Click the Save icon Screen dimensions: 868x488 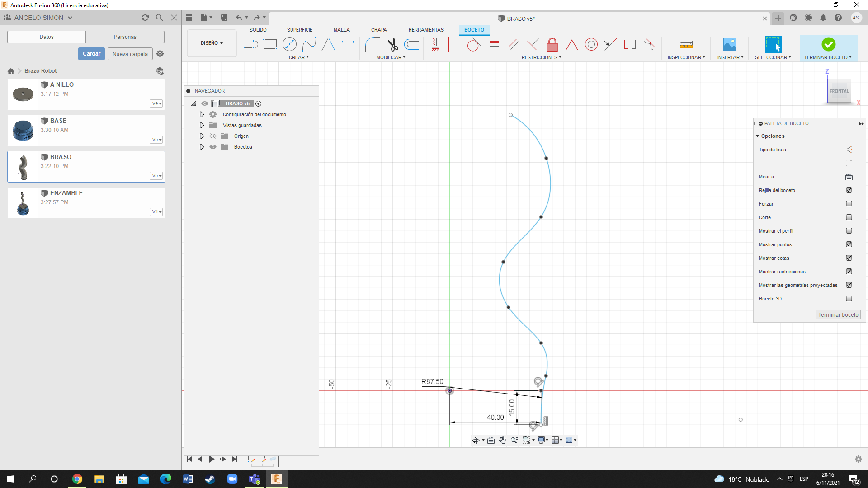pyautogui.click(x=224, y=18)
